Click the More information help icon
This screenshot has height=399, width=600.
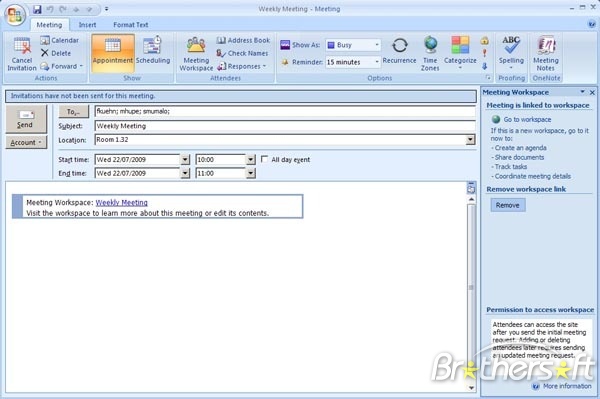(x=536, y=386)
